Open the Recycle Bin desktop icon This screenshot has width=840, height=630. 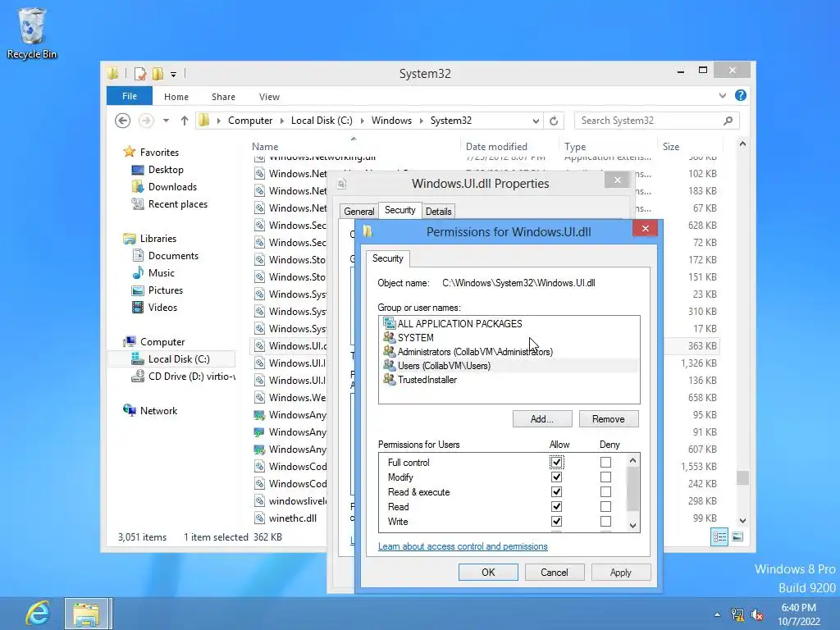click(x=32, y=33)
